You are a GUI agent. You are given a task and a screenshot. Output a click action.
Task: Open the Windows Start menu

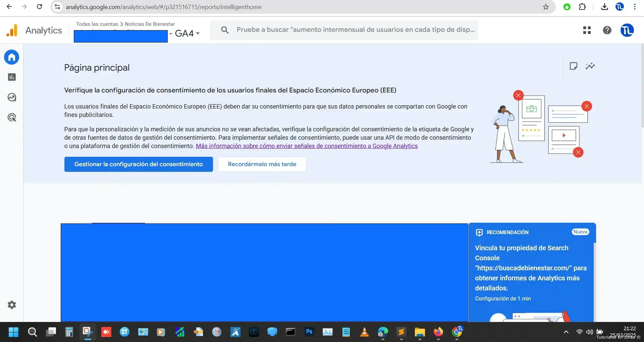point(13,332)
